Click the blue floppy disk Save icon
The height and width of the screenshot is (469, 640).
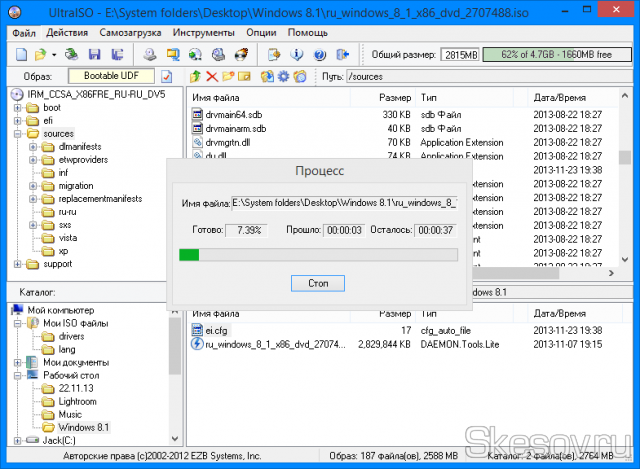pyautogui.click(x=93, y=54)
